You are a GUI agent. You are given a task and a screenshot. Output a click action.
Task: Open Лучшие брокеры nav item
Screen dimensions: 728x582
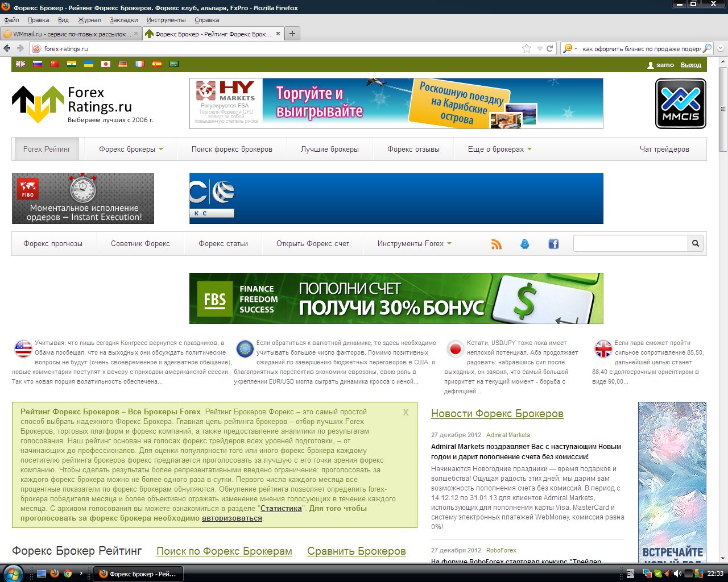(x=330, y=149)
